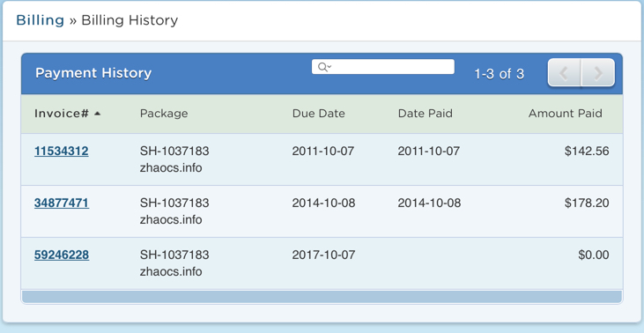Go to previous page arrow
The image size is (644, 333).
(x=565, y=73)
